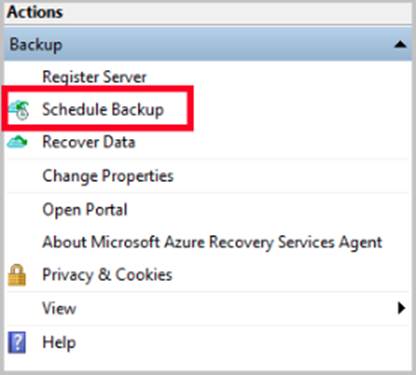Viewport: 416px width, 375px height.
Task: Open About Microsoft Azure Recovery Services Agent
Action: coord(212,242)
